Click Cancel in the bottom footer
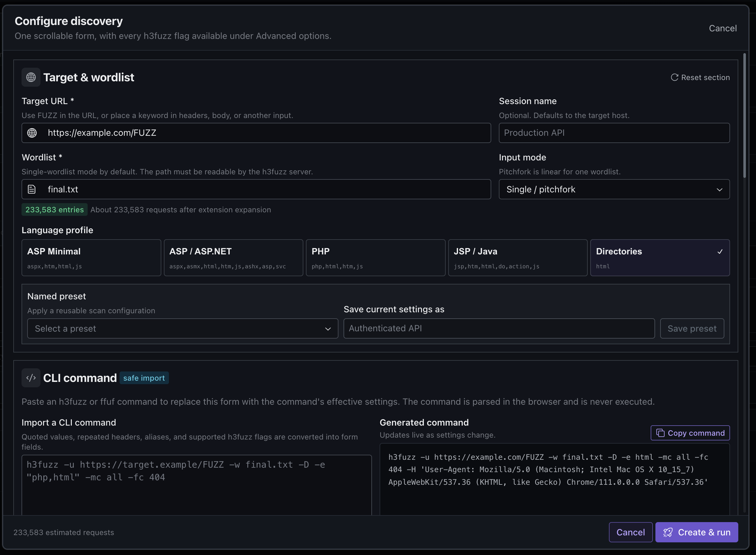This screenshot has height=555, width=756. [x=630, y=532]
